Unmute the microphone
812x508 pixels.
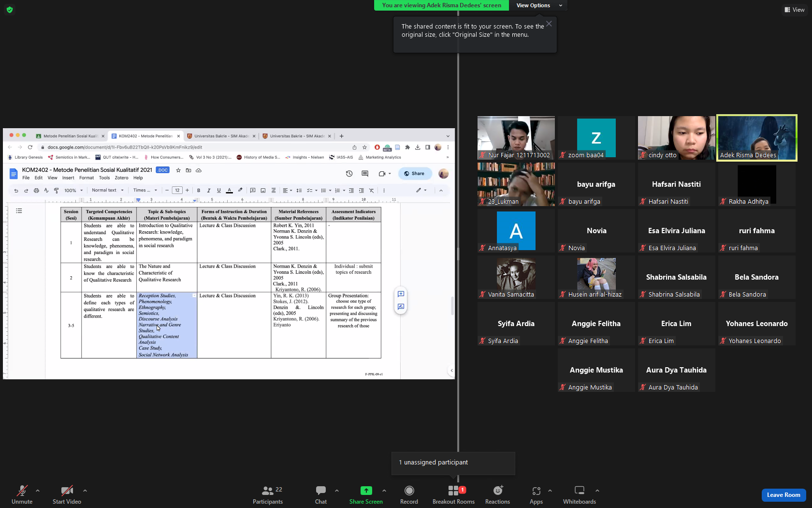[22, 495]
